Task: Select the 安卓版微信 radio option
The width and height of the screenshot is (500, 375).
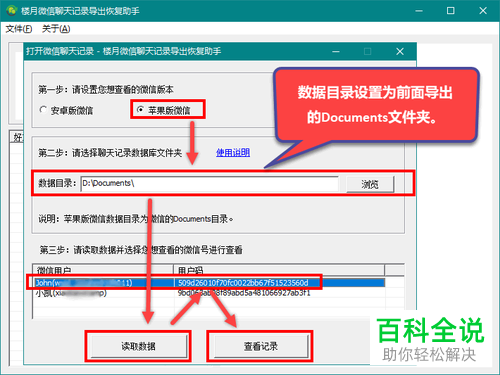Action: point(66,110)
